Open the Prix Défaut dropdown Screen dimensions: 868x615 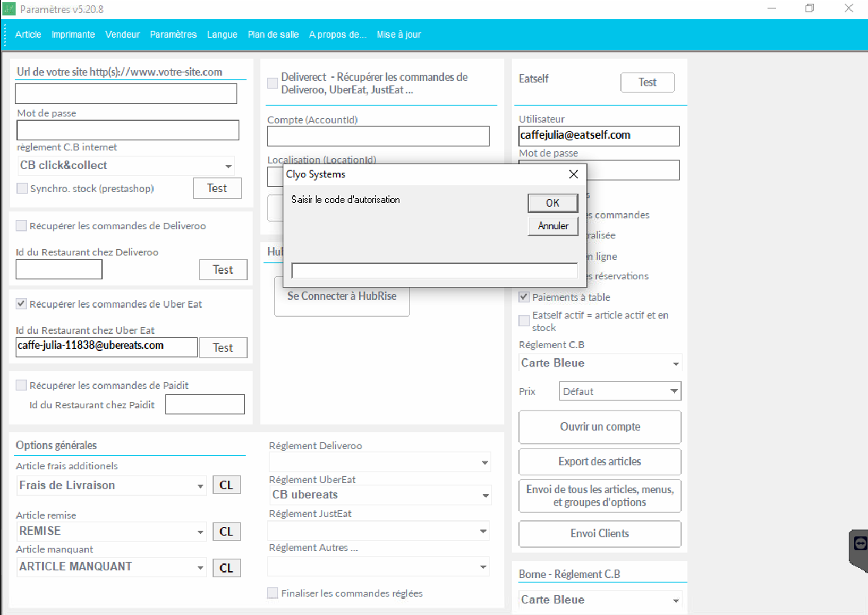click(x=674, y=391)
